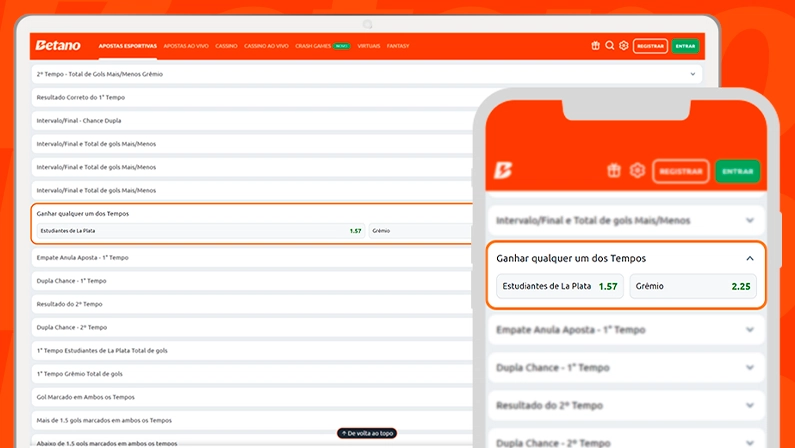Expand 'Empate Anula Aposta - 1º Tempo' on mobile
This screenshot has width=795, height=448.
[750, 329]
